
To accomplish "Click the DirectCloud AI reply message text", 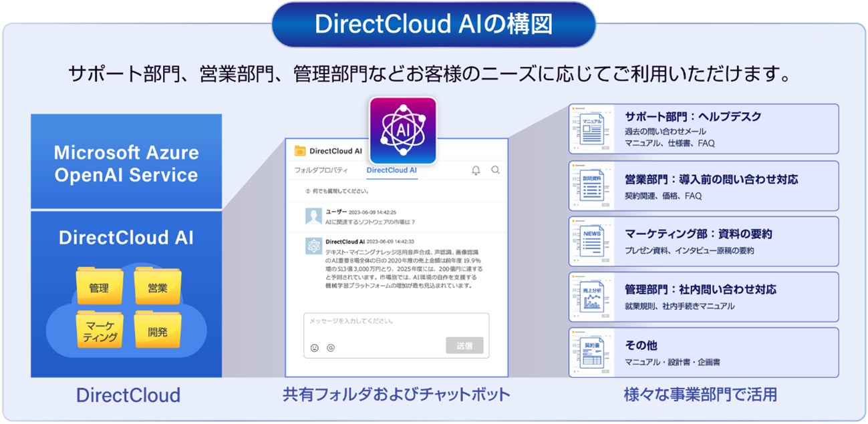I will point(403,268).
